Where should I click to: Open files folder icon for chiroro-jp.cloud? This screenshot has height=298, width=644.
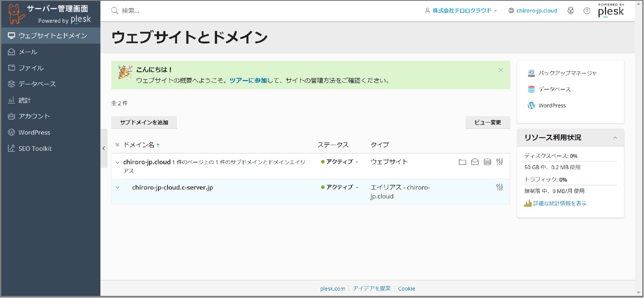click(x=462, y=162)
